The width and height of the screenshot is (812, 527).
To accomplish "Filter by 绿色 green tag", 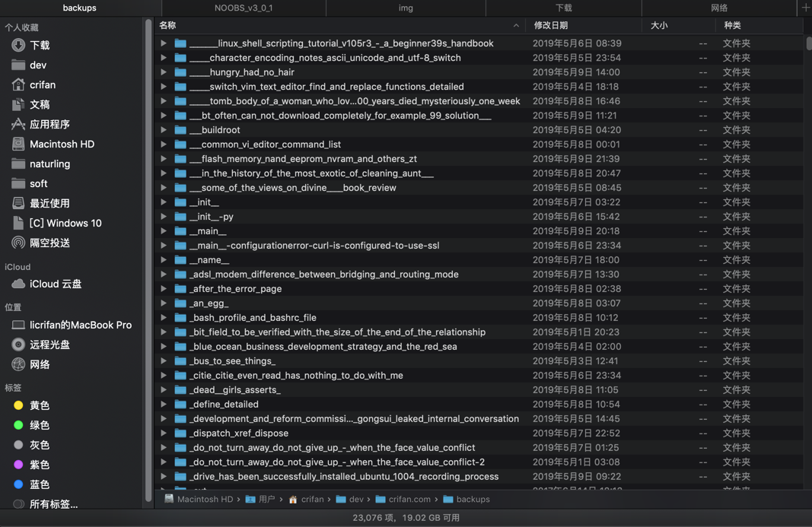I will click(x=32, y=425).
